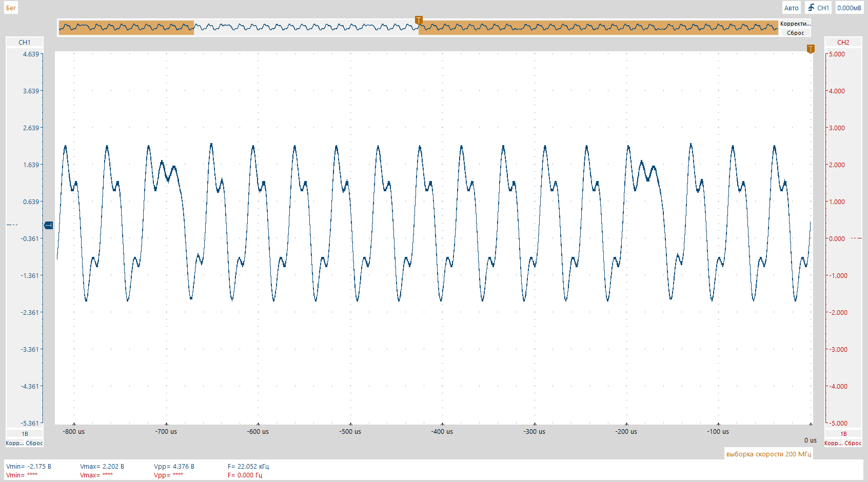Click the blue dashed CH1 trigger level indicator
The image size is (868, 482).
tap(12, 225)
